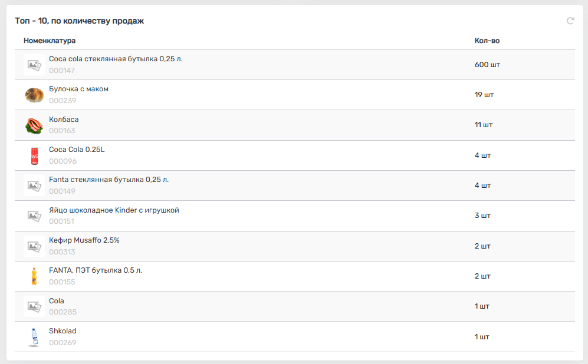Click the Булочка с маком product thumbnail
Screen dimensions: 588x364
[34, 95]
